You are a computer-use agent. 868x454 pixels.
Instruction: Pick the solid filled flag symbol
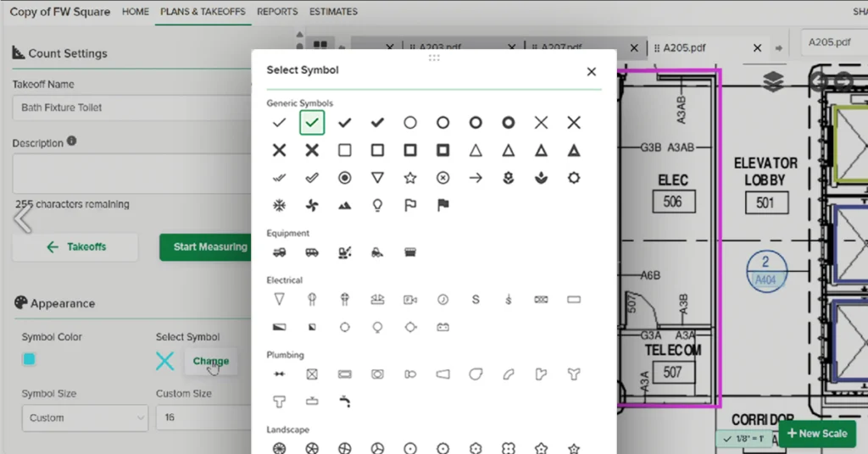[442, 206]
